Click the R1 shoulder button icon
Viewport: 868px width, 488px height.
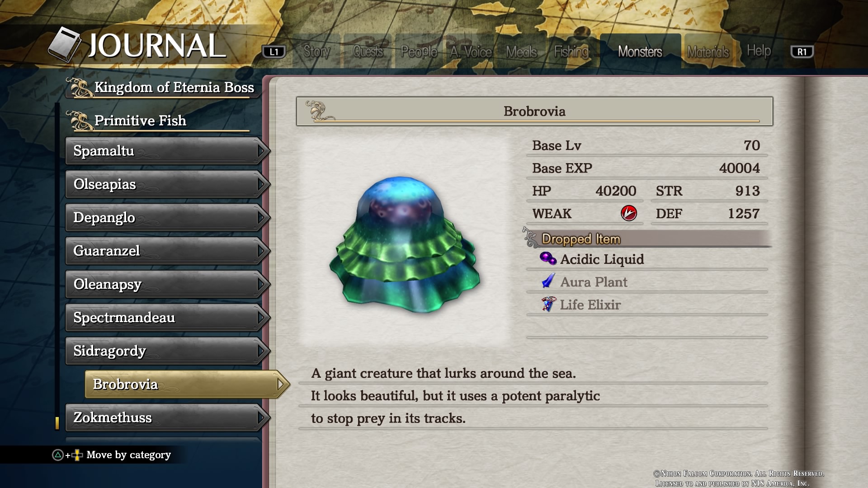point(802,52)
